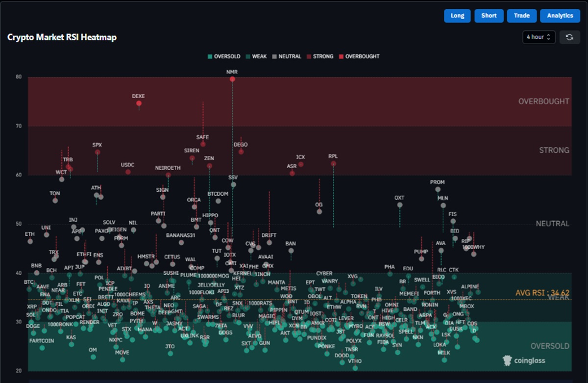Image resolution: width=588 pixels, height=383 pixels.
Task: Select the FIS data point
Action: click(x=453, y=221)
